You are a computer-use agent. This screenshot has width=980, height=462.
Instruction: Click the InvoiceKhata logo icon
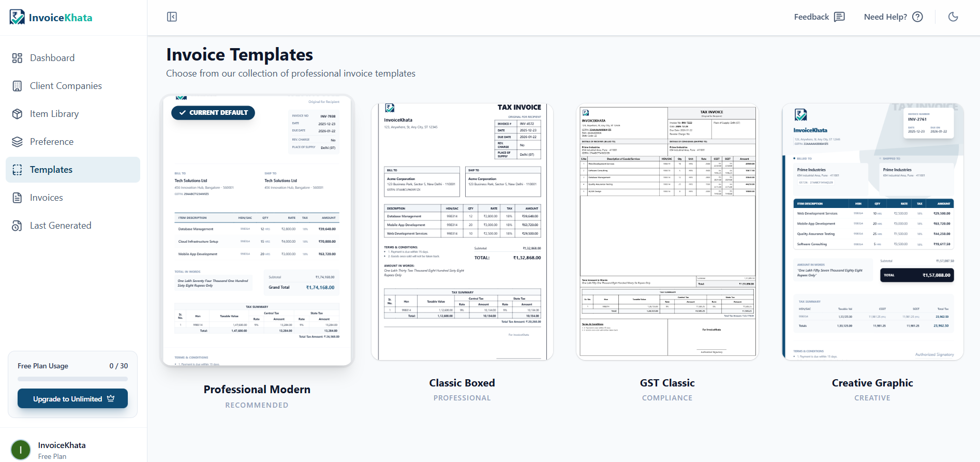pyautogui.click(x=17, y=17)
